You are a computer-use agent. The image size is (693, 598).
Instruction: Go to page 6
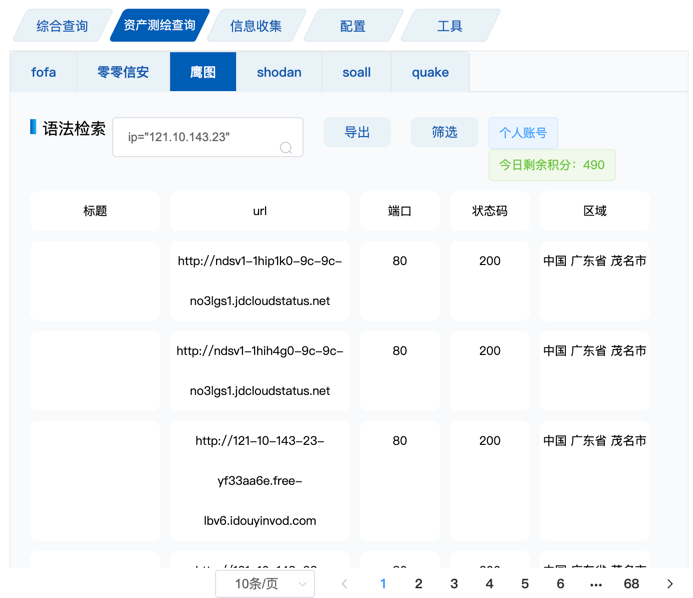[560, 584]
